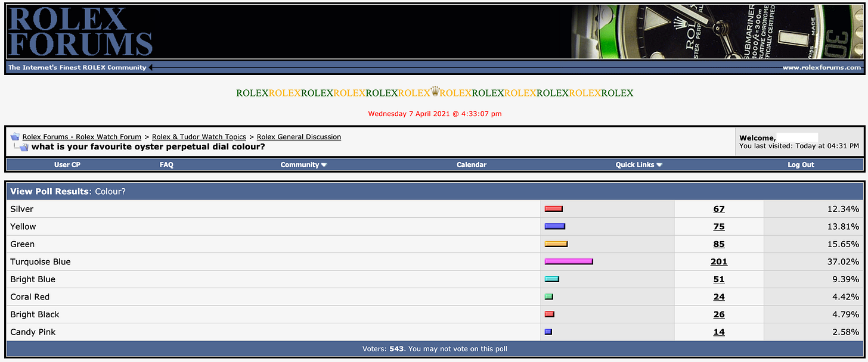Click the folder icon beside the breadcrumb
The image size is (868, 362).
click(x=15, y=137)
